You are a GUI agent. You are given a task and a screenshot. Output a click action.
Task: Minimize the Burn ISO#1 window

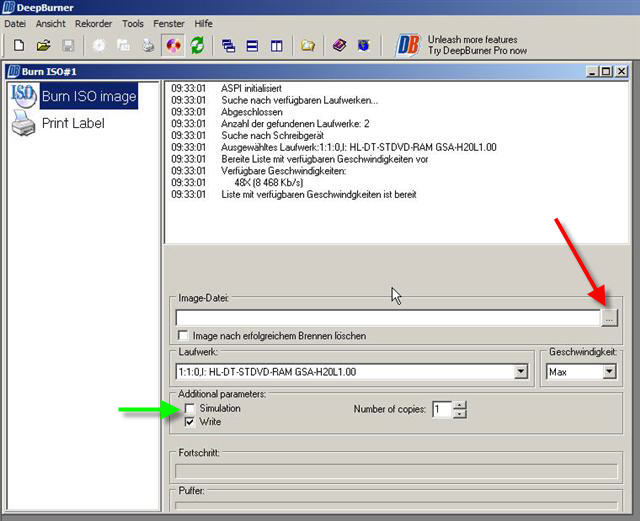click(x=593, y=71)
